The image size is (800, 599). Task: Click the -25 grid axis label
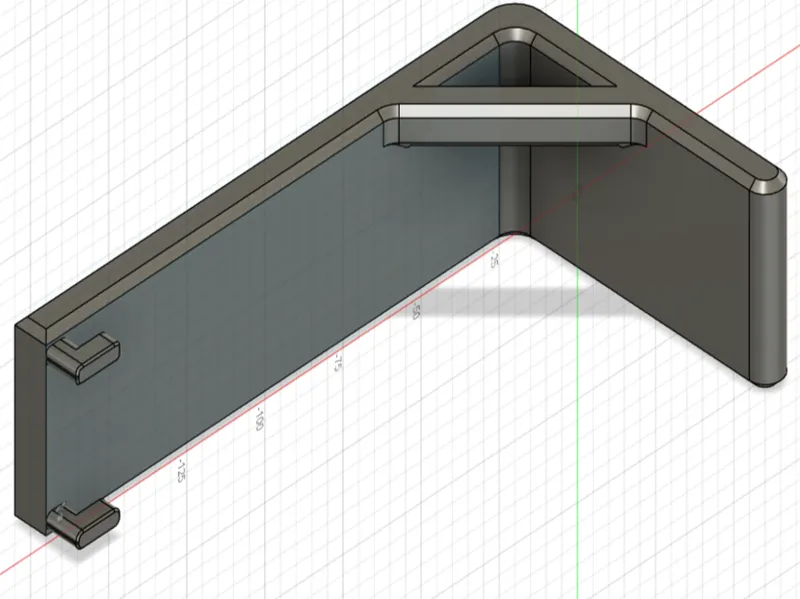[x=493, y=259]
